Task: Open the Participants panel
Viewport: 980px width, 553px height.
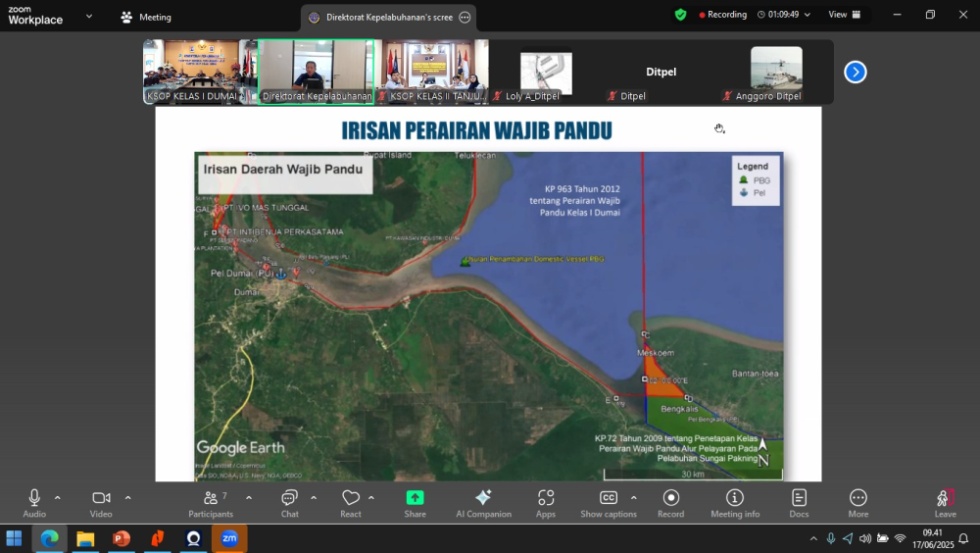Action: (211, 503)
